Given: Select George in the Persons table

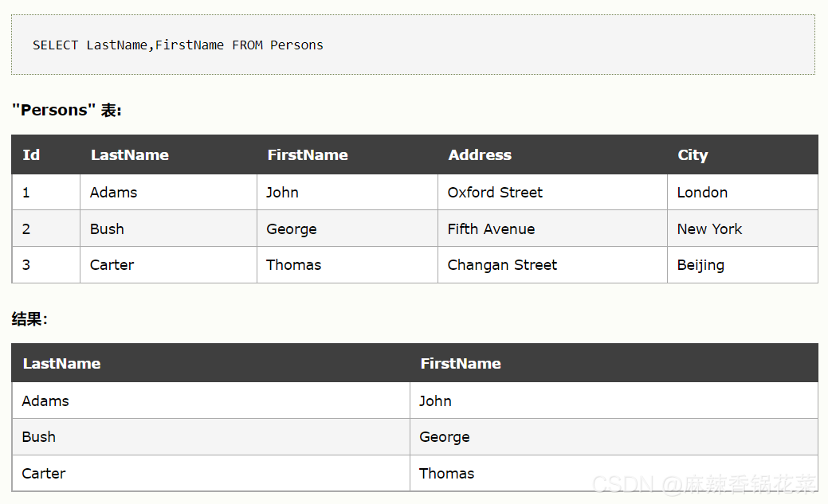Looking at the screenshot, I should (347, 229).
